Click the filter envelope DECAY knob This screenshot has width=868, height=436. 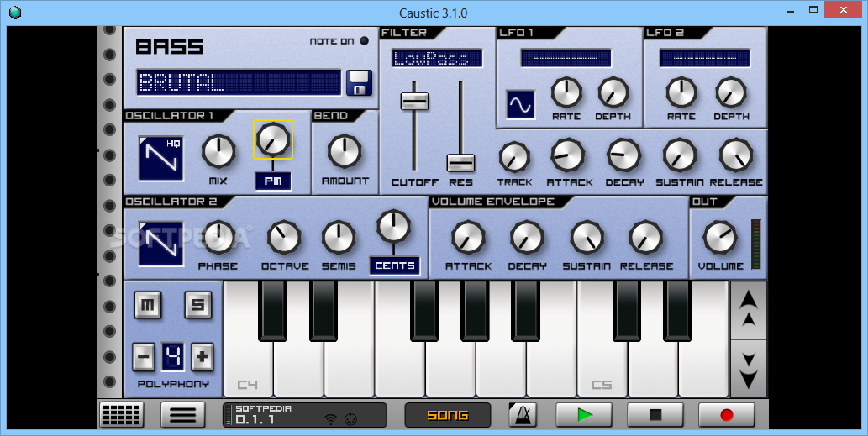click(623, 155)
